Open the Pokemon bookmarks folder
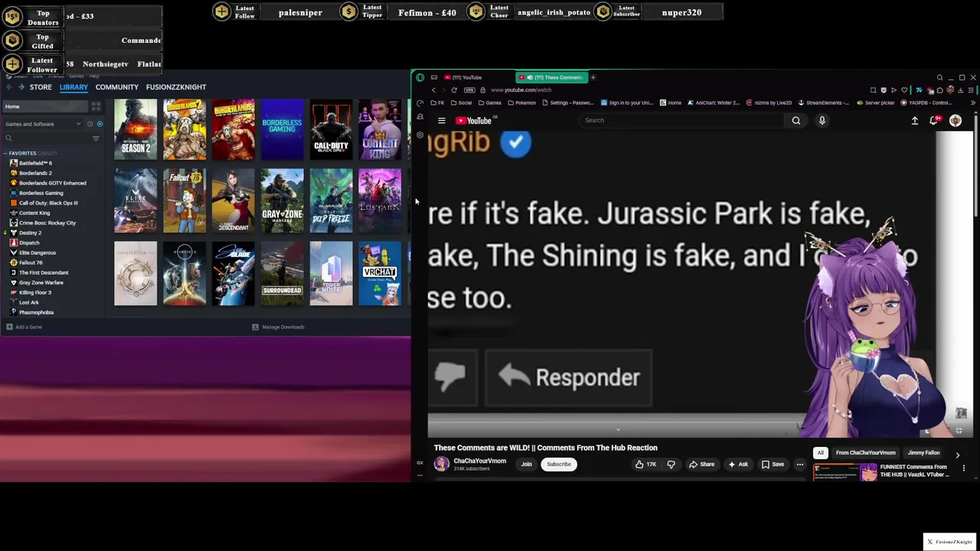Viewport: 980px width, 551px height. tap(521, 103)
